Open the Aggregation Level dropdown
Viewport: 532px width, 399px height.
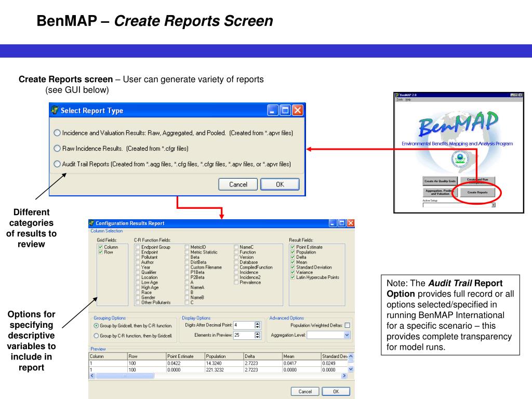pyautogui.click(x=347, y=335)
